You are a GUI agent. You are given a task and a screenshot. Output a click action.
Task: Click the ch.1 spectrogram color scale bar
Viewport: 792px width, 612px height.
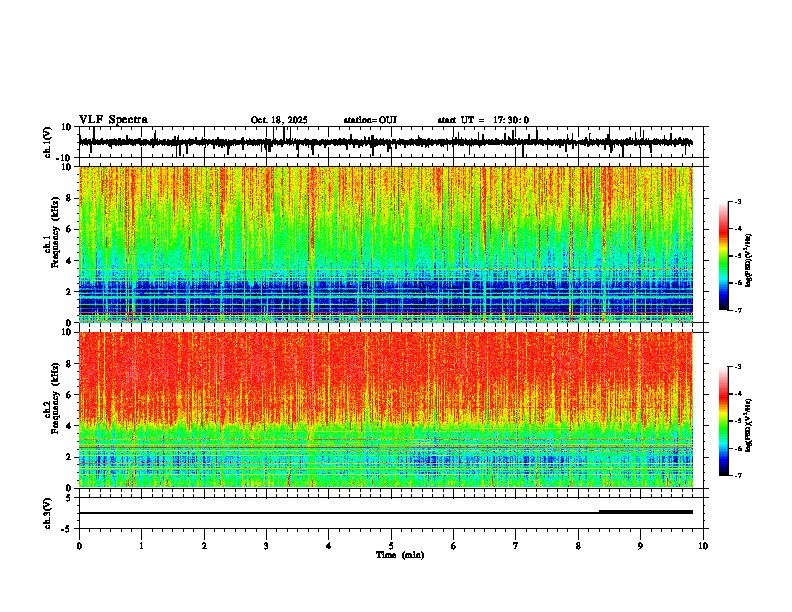click(724, 256)
